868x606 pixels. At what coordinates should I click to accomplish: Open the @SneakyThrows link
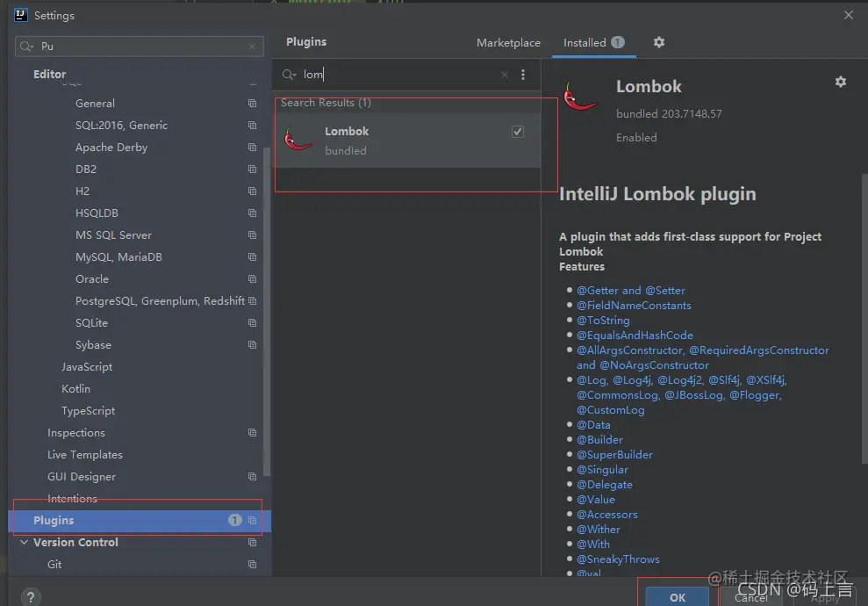[x=618, y=559]
